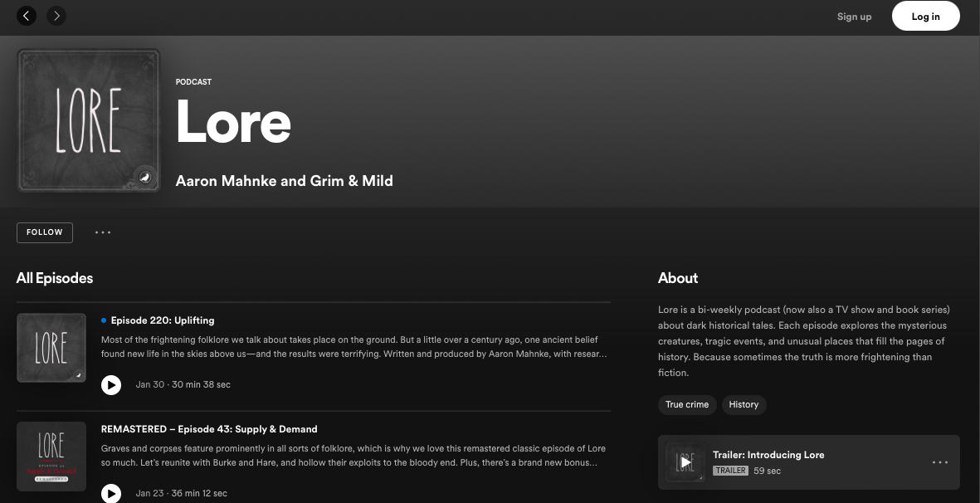Viewport: 980px width, 503px height.
Task: Click the About description paragraph
Action: tap(804, 341)
